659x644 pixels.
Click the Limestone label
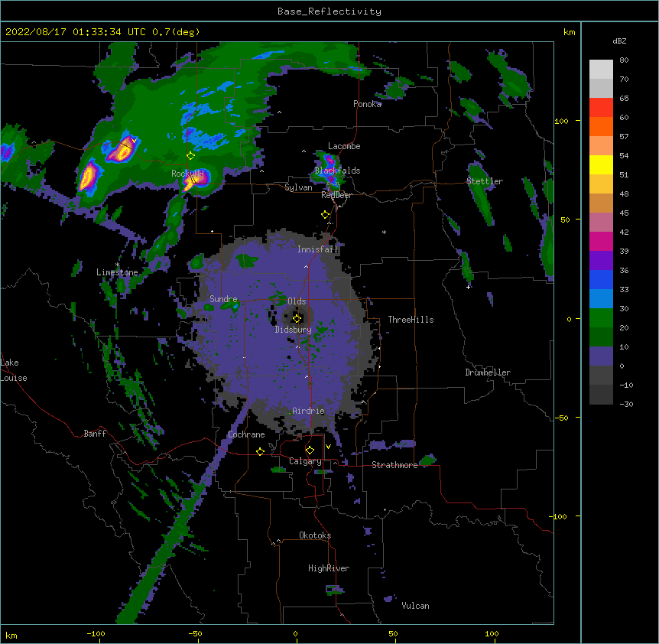tap(117, 272)
